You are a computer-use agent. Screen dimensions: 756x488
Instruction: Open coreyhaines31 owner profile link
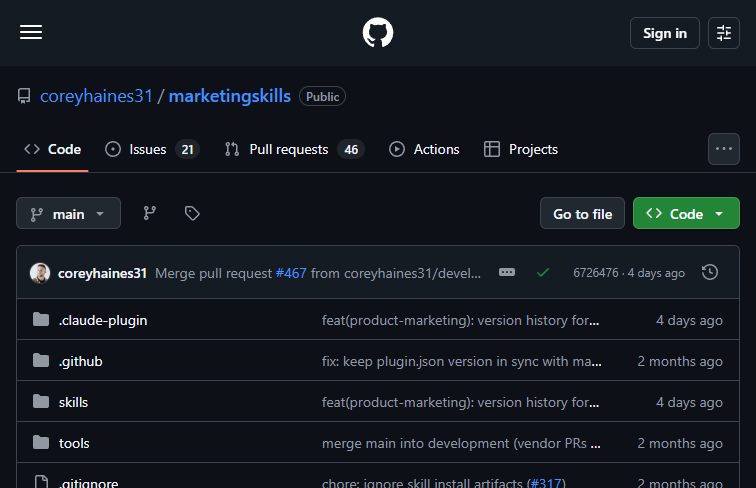coord(96,96)
